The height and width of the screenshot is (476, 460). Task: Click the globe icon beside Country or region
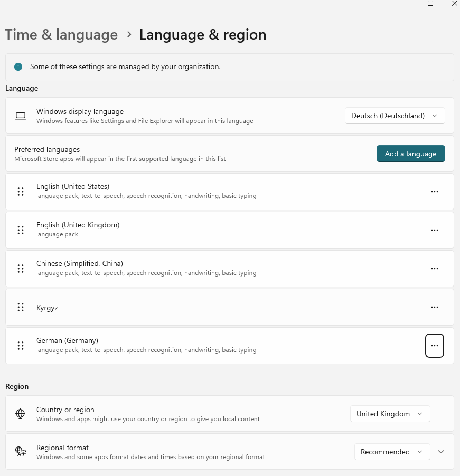point(21,414)
